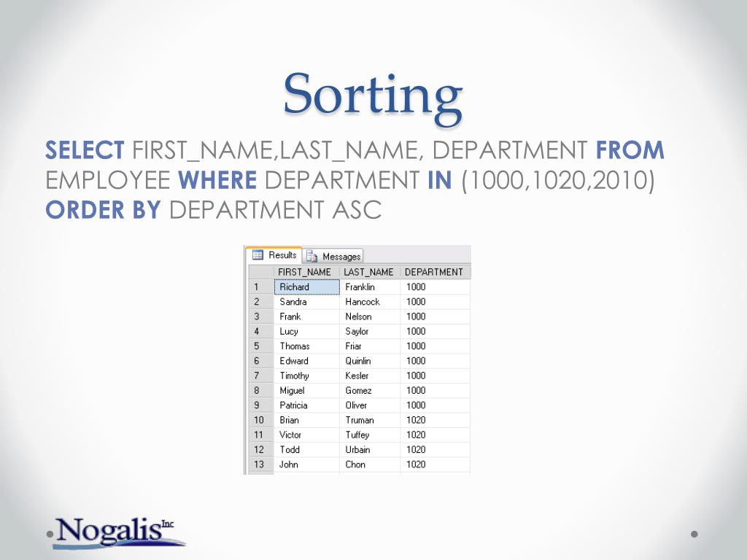747x560 pixels.
Task: Select the DEPARTMENT column header
Action: [x=435, y=272]
